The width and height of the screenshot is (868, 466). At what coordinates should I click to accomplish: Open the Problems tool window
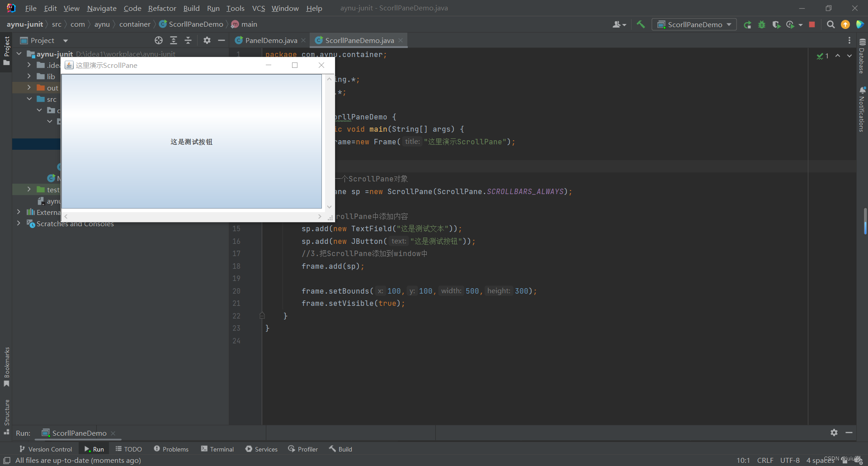[x=171, y=449]
